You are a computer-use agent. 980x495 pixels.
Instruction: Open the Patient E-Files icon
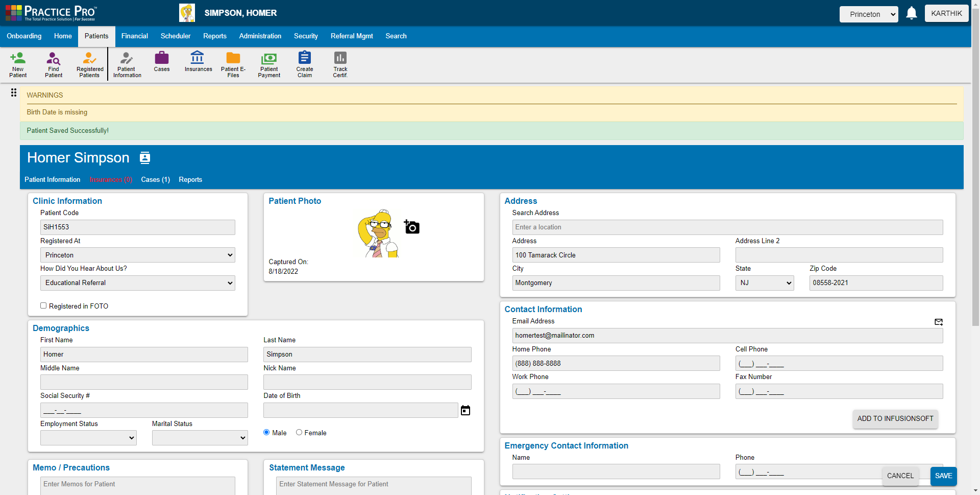point(233,64)
